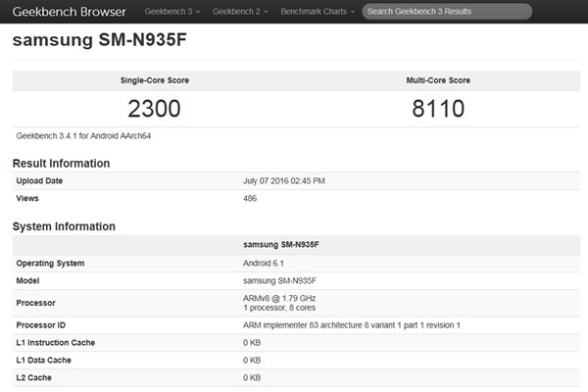Select the Model value samsung SM-N935F
The image size is (588, 392).
pyautogui.click(x=279, y=280)
